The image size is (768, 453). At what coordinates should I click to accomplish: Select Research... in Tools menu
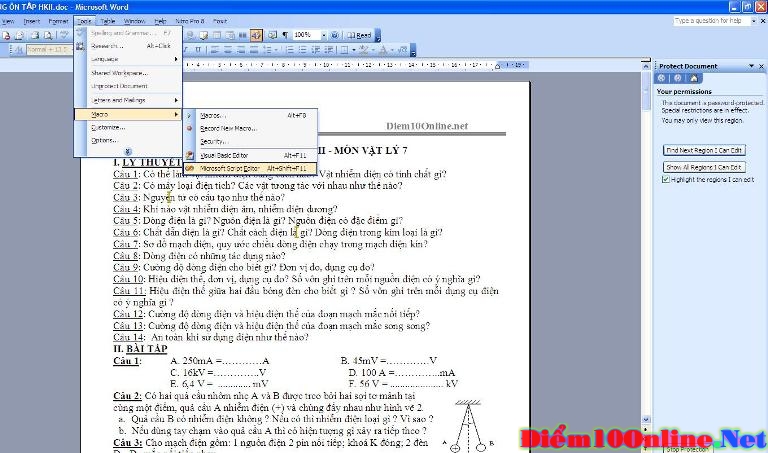(128, 46)
